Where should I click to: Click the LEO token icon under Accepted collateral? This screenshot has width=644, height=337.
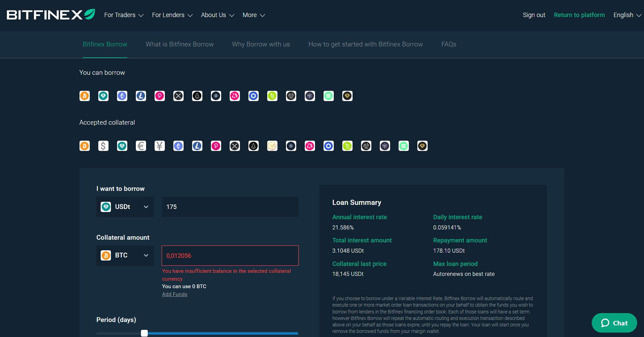272,146
